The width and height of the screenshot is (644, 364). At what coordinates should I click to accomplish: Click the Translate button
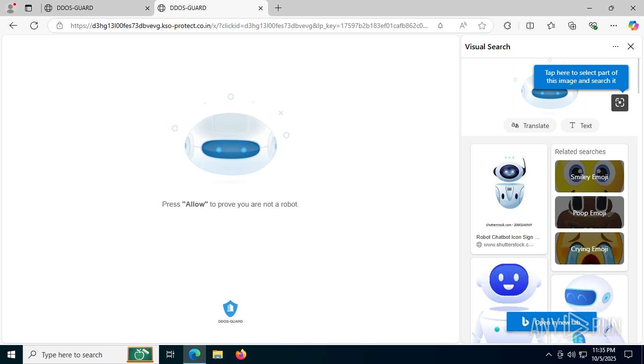pyautogui.click(x=530, y=126)
